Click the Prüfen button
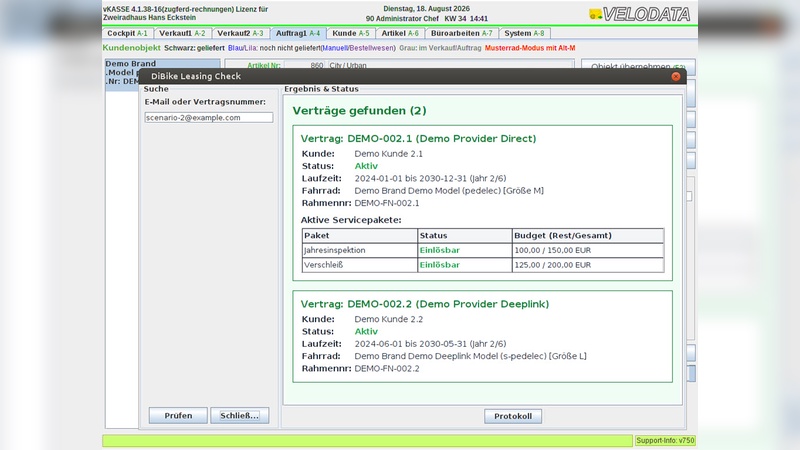Screen dimensions: 800x450 pos(178,415)
